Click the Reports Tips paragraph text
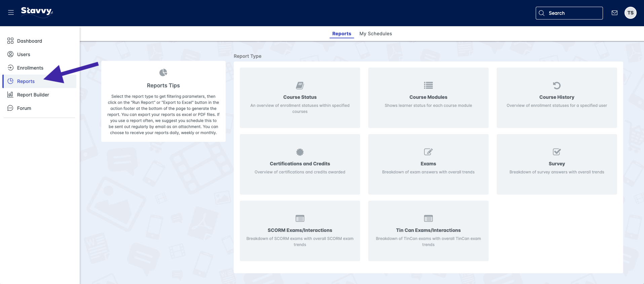Image resolution: width=644 pixels, height=284 pixels. click(x=163, y=115)
